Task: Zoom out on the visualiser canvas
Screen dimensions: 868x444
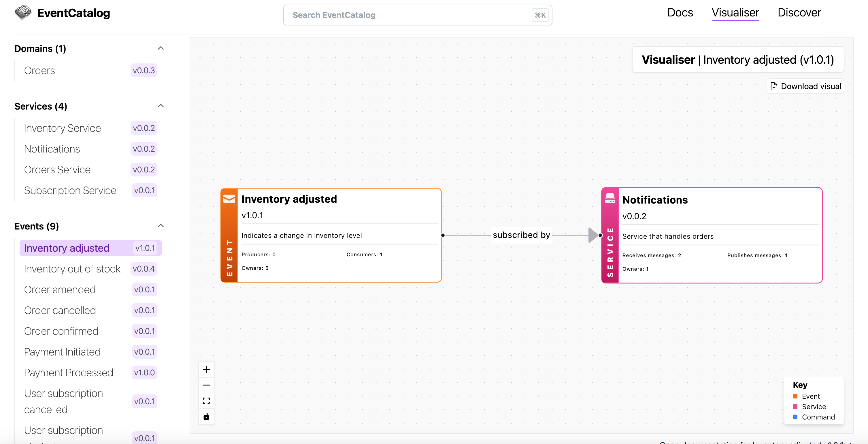Action: coord(206,385)
